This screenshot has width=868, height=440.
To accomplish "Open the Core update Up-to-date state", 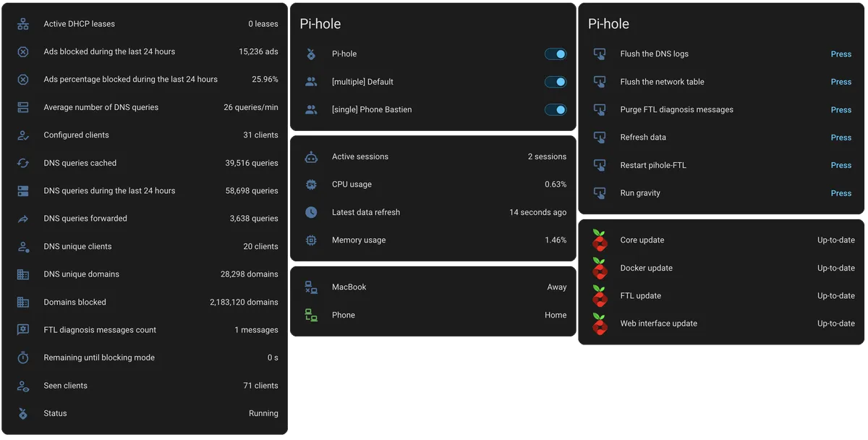I will [x=836, y=240].
